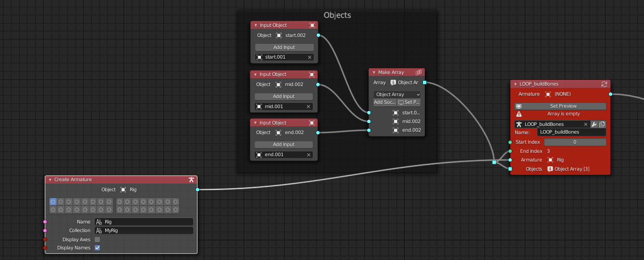Click Add Input on the mid.002 node
Screen dimensions: 644x260
click(x=284, y=97)
